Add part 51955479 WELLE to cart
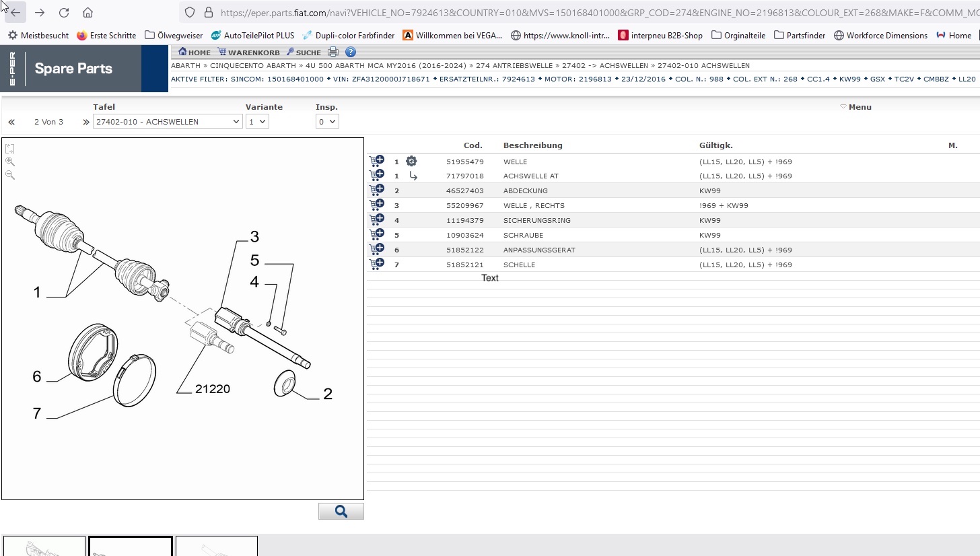Image resolution: width=980 pixels, height=556 pixels. tap(376, 162)
